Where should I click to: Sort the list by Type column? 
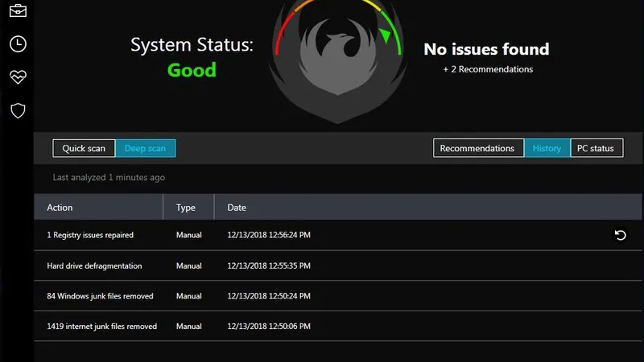click(186, 208)
